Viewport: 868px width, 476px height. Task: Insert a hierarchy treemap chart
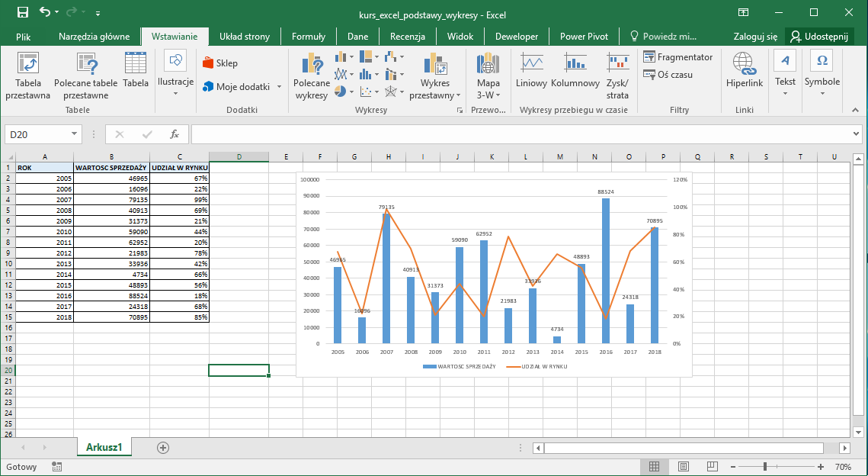[x=366, y=56]
